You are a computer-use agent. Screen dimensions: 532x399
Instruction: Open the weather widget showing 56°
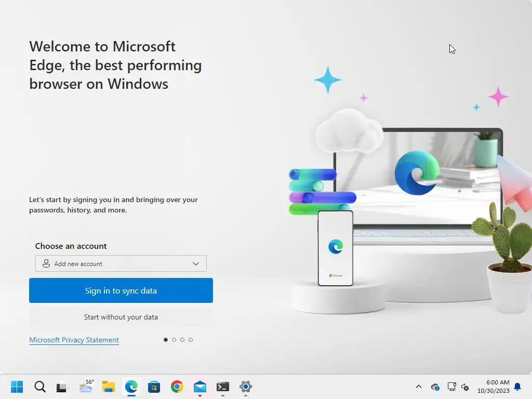point(86,386)
